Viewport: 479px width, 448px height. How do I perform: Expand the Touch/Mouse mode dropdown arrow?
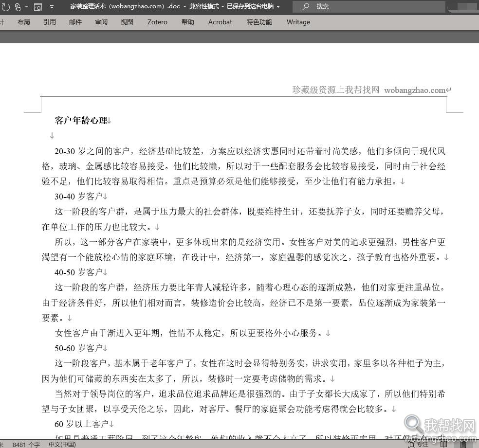click(x=27, y=7)
